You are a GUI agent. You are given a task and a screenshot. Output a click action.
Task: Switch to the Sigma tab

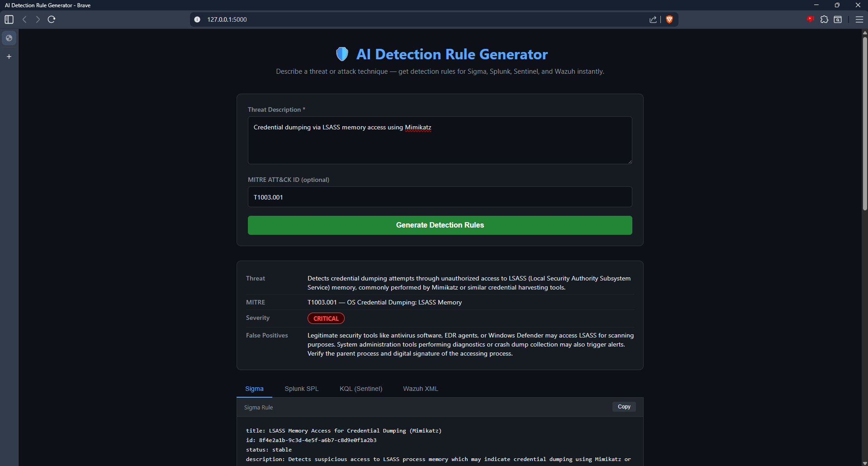254,389
